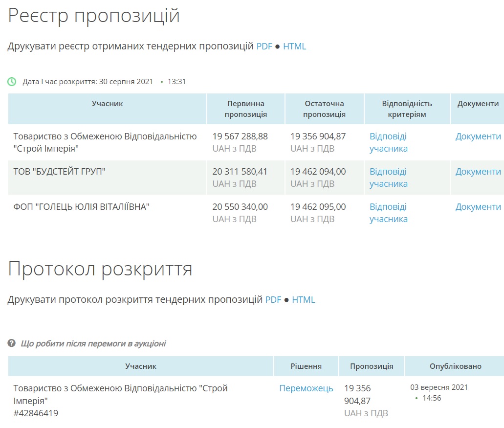Click the Рішення column header
Screen dimensions: 504x428
coord(306,366)
